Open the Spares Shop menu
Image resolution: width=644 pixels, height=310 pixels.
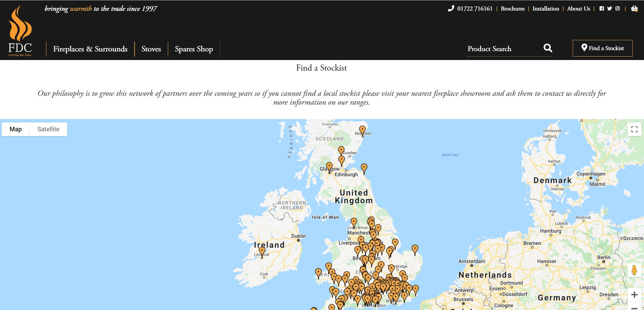(193, 49)
